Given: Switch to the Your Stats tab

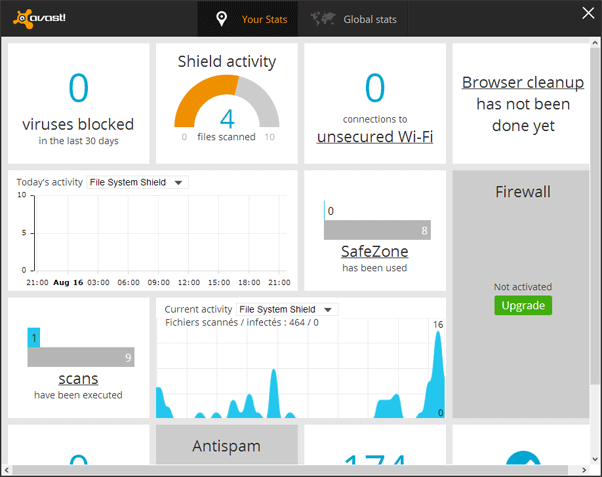Looking at the screenshot, I should click(248, 19).
